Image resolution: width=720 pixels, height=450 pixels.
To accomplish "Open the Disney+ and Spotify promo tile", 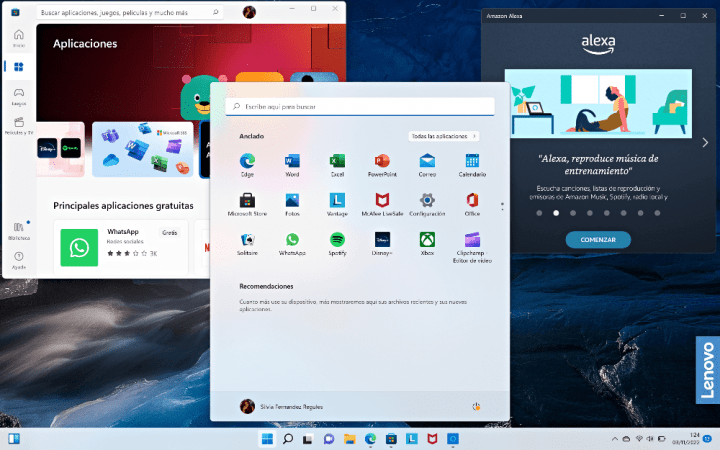I will coord(61,149).
